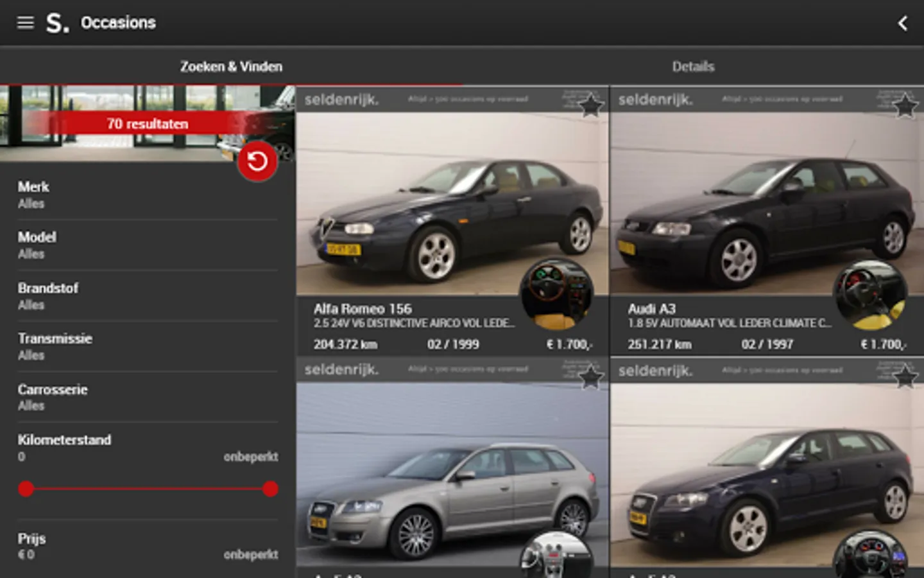Click the Audi A3 listing title
The width and height of the screenshot is (924, 578).
[651, 309]
